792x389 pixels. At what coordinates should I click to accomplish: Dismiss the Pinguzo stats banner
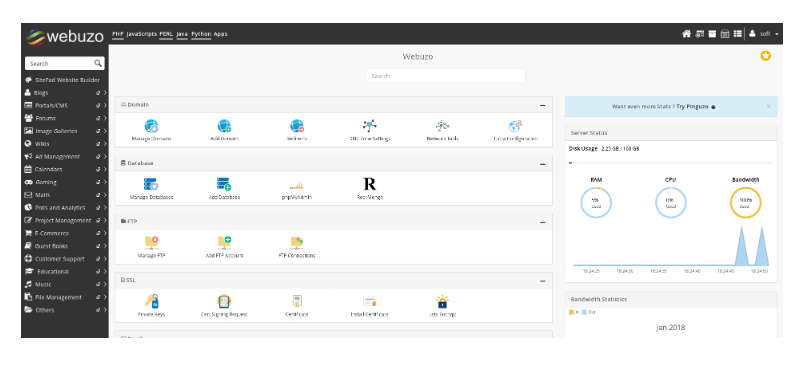coord(769,106)
